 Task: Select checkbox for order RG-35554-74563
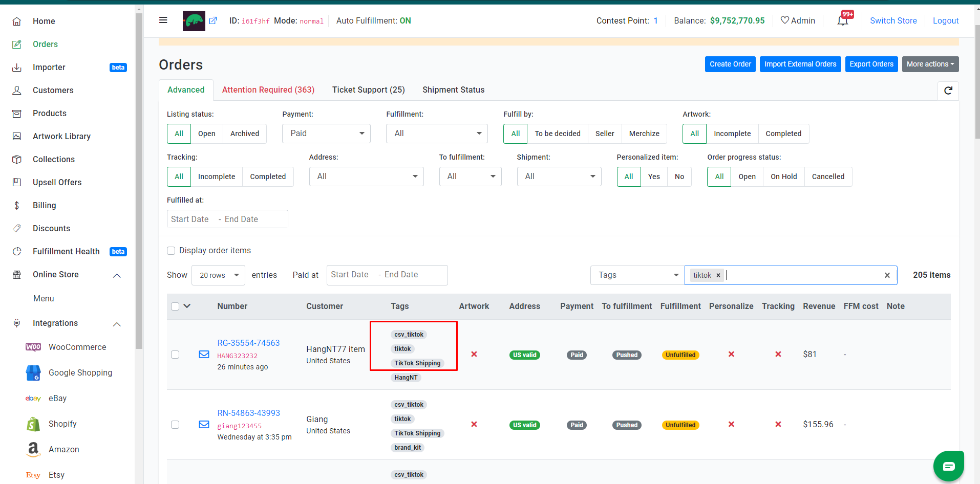pyautogui.click(x=175, y=355)
